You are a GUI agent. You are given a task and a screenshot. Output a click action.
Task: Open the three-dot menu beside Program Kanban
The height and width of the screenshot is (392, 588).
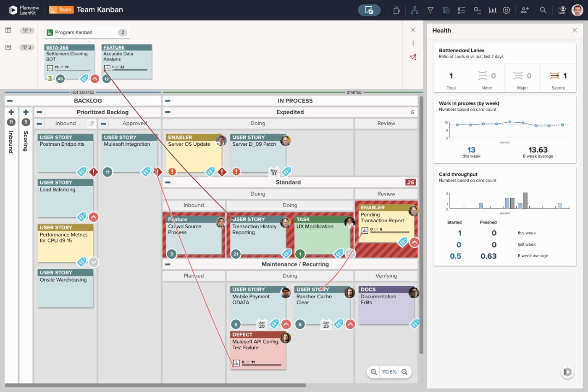coord(413,43)
